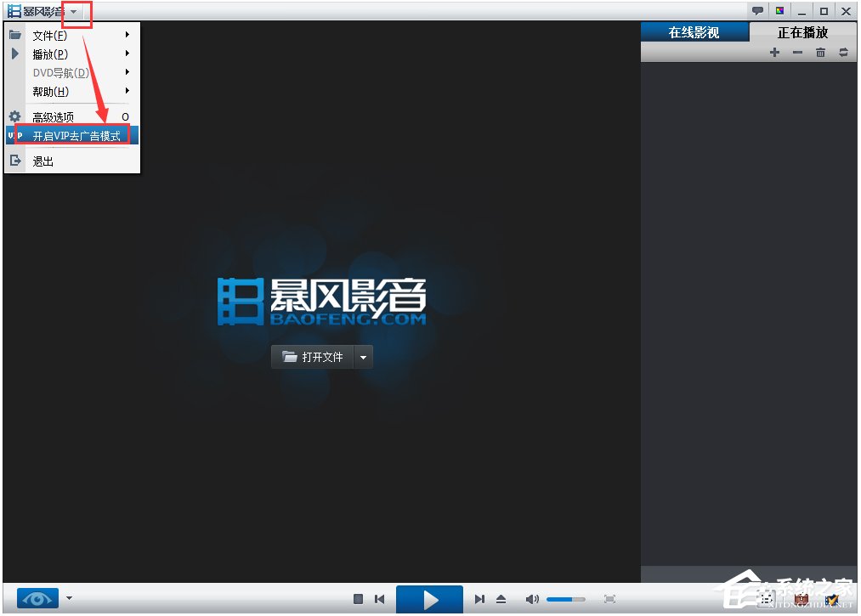
Task: Open the toolbox icon at bottom right
Action: tap(802, 600)
